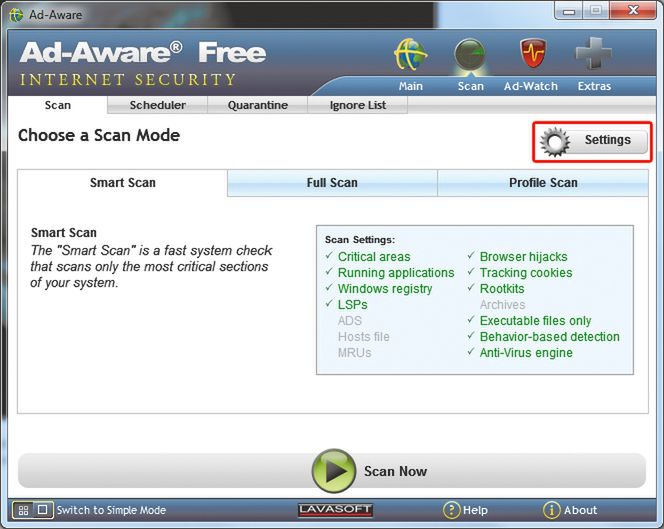Click the Main navigation label
The width and height of the screenshot is (664, 529).
click(x=410, y=86)
